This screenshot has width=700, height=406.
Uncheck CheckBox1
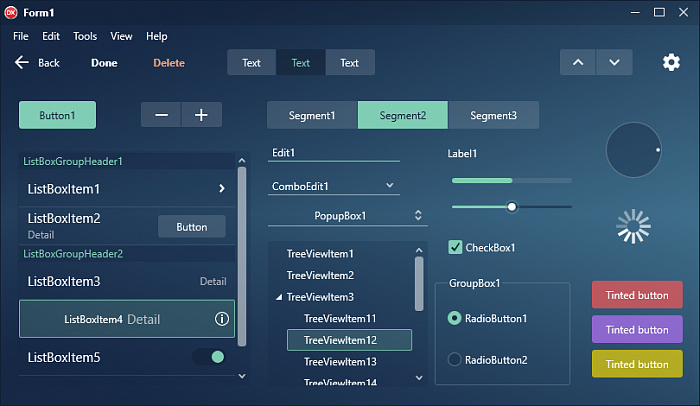point(455,247)
